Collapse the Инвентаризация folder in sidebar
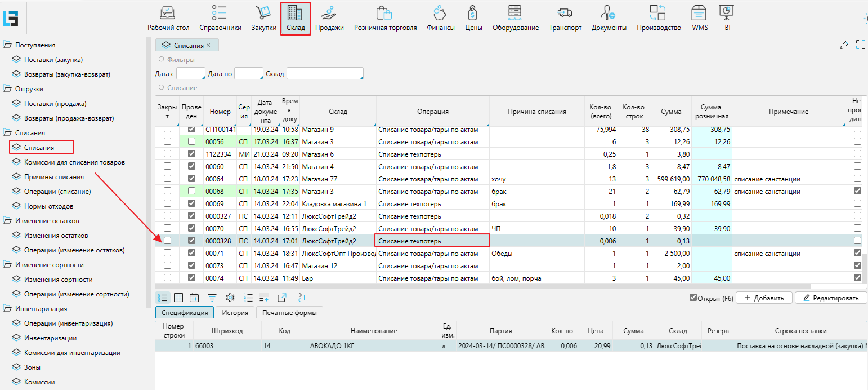The height and width of the screenshot is (390, 868). [8, 309]
